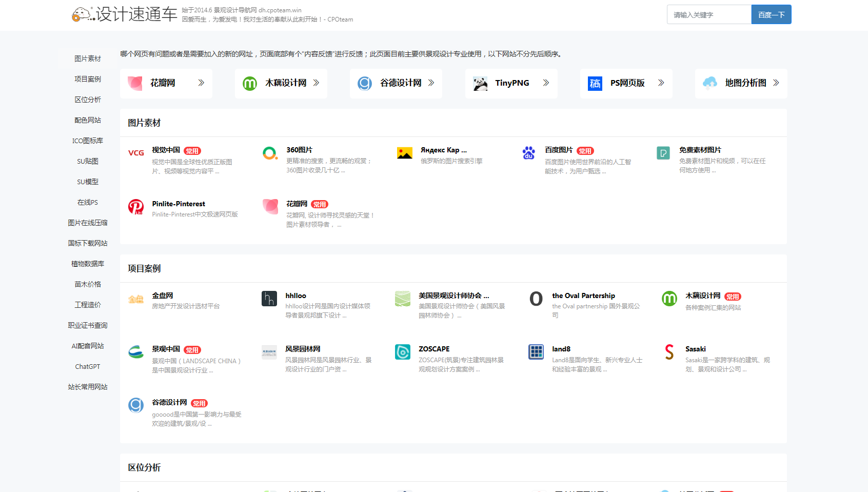Focus the 请输入关键字 search field
Viewport: 868px width, 492px height.
coord(709,14)
